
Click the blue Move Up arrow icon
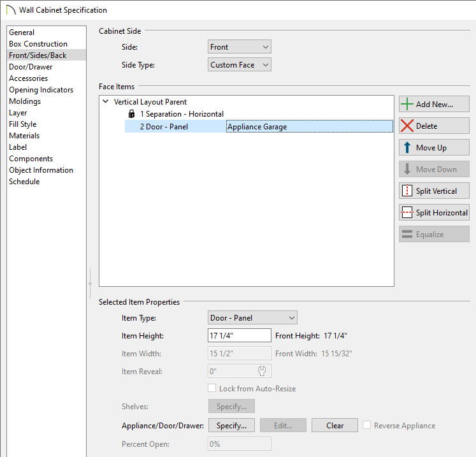tap(407, 148)
